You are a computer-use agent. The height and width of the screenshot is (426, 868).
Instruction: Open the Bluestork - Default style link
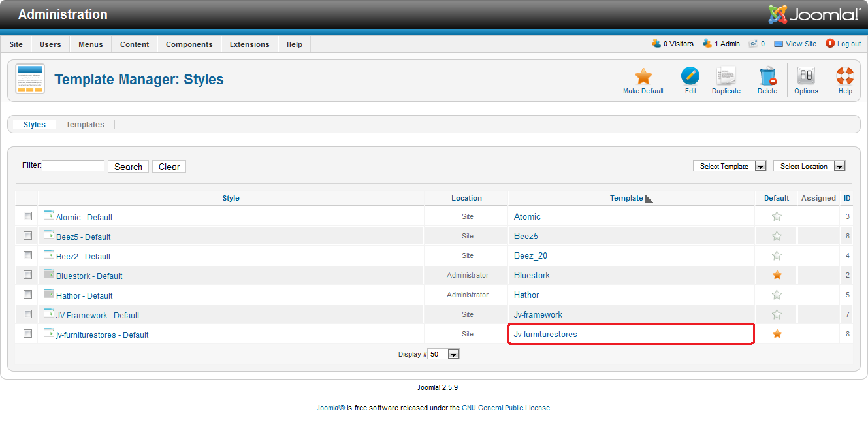pyautogui.click(x=89, y=276)
